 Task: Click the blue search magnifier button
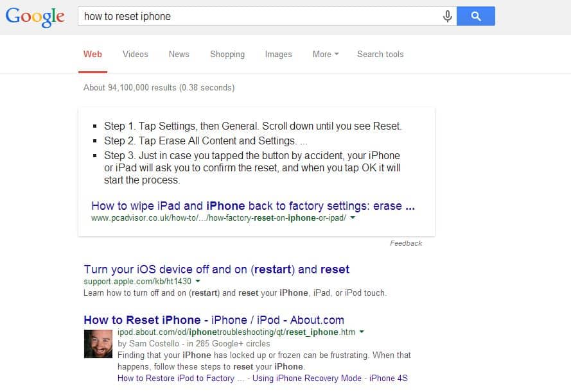click(x=476, y=16)
